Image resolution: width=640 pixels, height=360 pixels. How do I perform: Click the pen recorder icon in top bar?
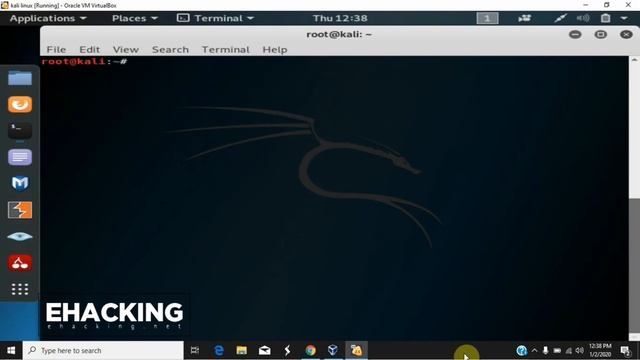(x=560, y=18)
